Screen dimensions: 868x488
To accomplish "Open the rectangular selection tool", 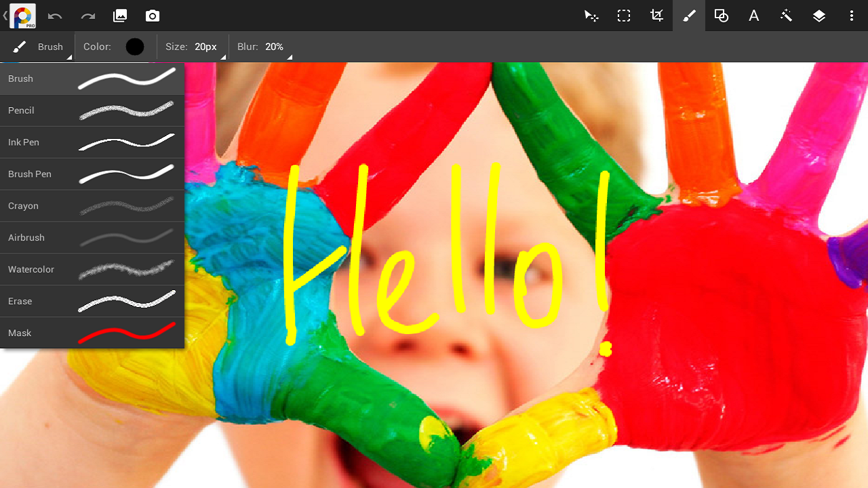I will 623,16.
